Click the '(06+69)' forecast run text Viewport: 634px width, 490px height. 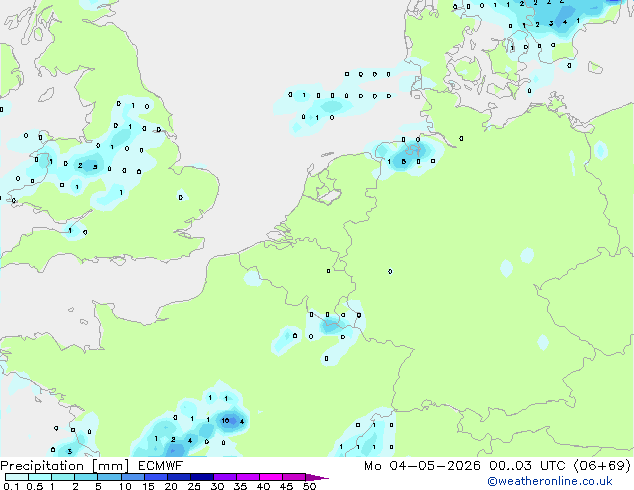tap(602, 466)
